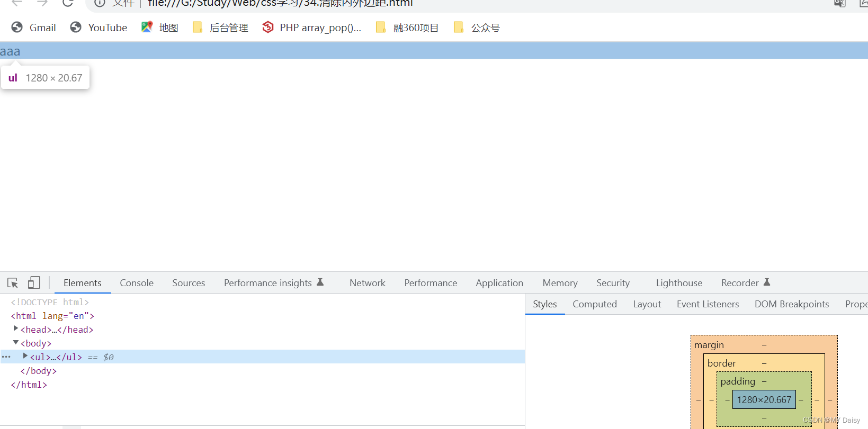Click the browser back arrow
The width and height of the screenshot is (868, 429).
click(17, 3)
